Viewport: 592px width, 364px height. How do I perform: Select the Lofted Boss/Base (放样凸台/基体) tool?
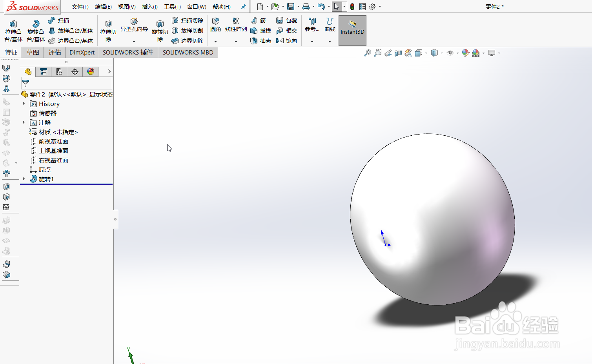coord(71,31)
